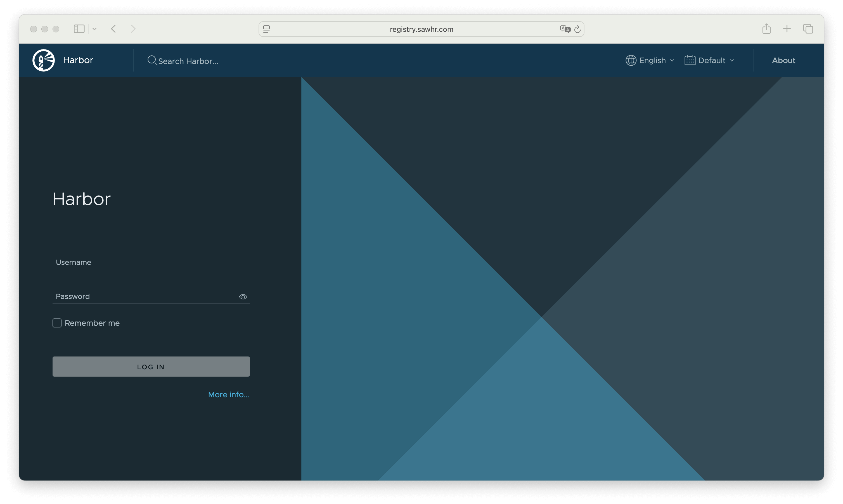The width and height of the screenshot is (843, 504).
Task: Open page reader icon in address bar
Action: pos(266,29)
